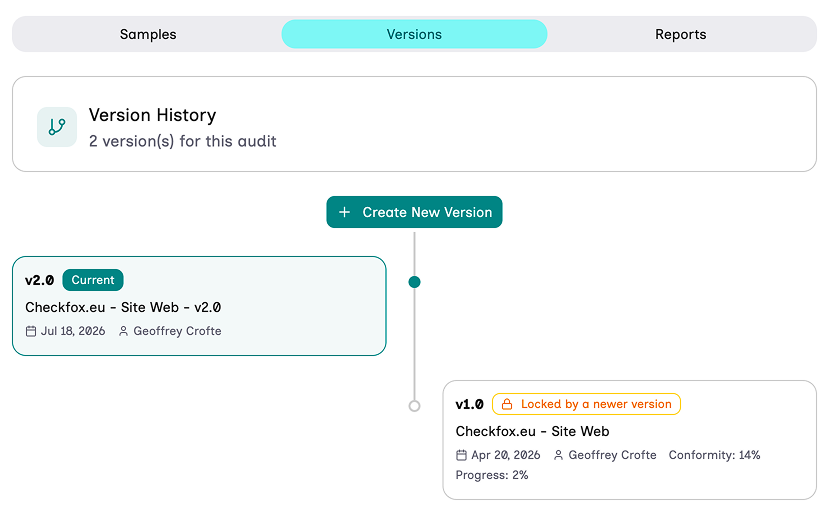Click the user icon beside Geoffrey Crofte on v2.0
This screenshot has width=828, height=516.
pyautogui.click(x=124, y=331)
